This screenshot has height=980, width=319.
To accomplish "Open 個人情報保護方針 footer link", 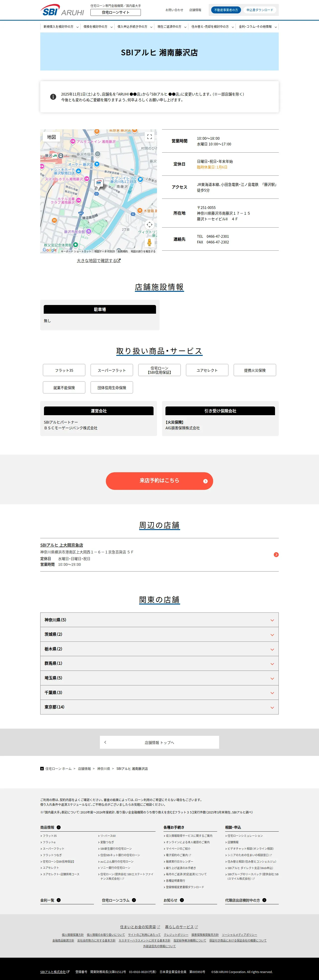I will point(73,935).
